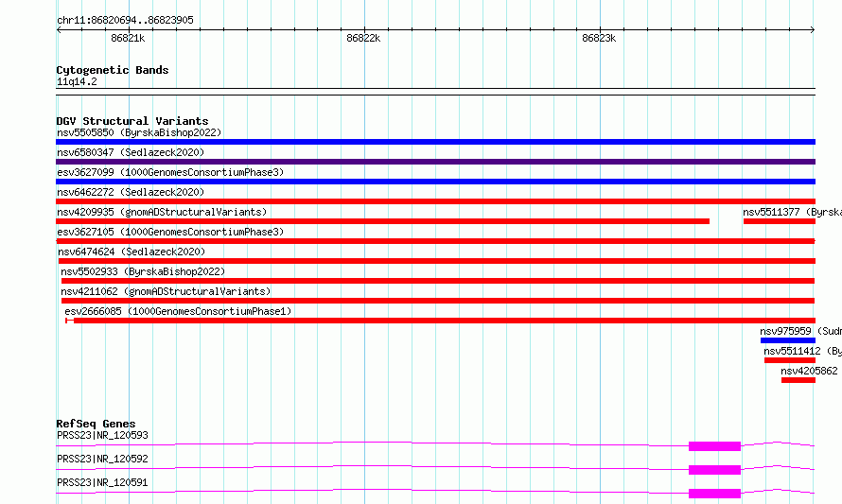Select the red bar under nsv6474624
Image resolution: width=842 pixels, height=504 pixels.
436,261
